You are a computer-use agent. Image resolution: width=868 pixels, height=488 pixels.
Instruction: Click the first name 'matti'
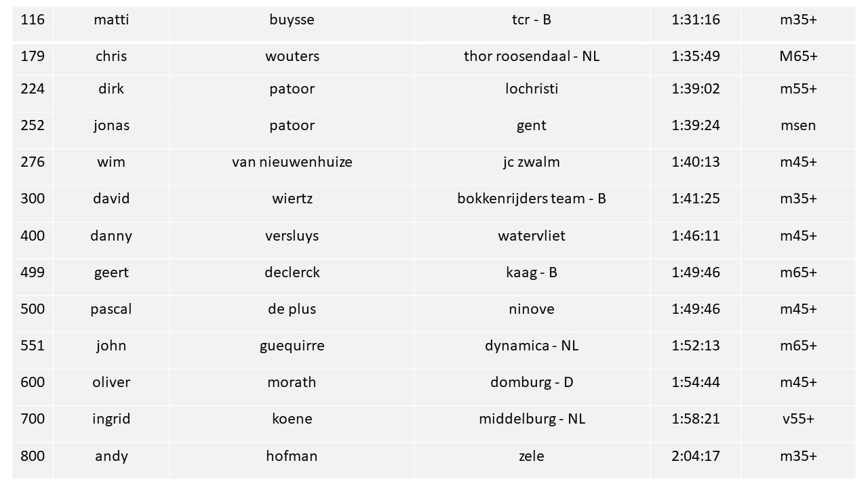click(111, 20)
